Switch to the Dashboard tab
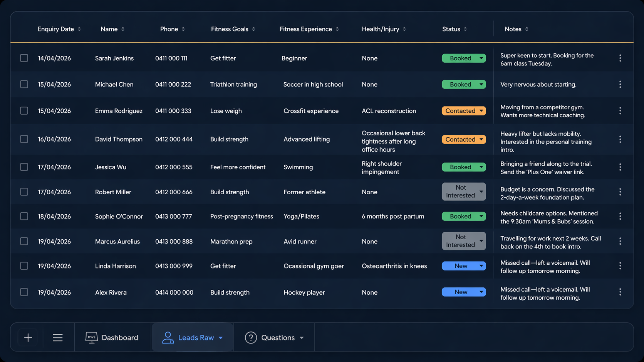The image size is (644, 362). tap(112, 337)
